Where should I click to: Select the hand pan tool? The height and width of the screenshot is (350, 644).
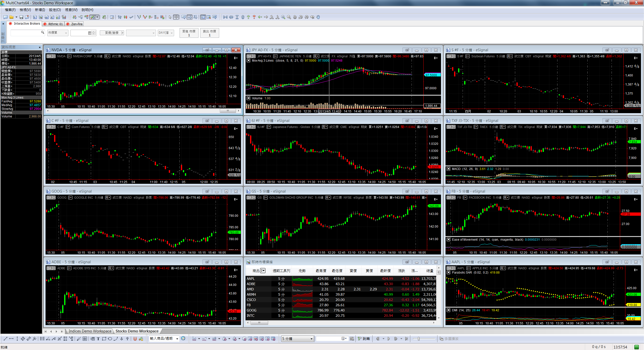click(318, 17)
